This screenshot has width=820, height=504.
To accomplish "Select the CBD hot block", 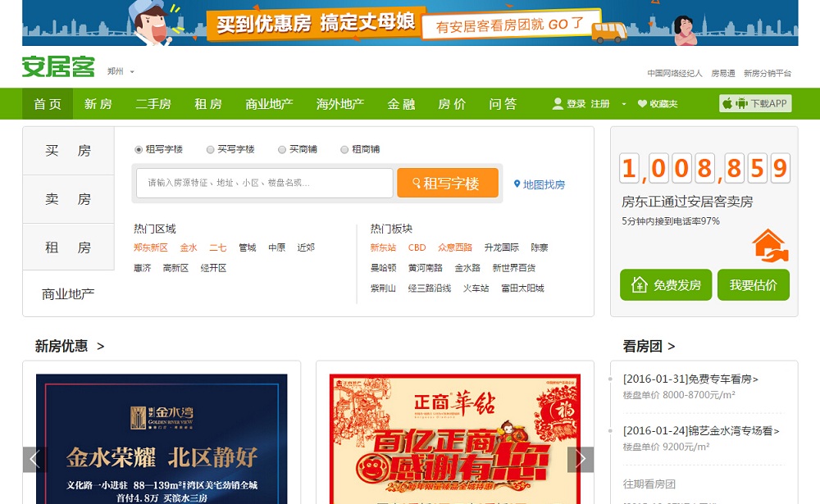I will [x=417, y=247].
